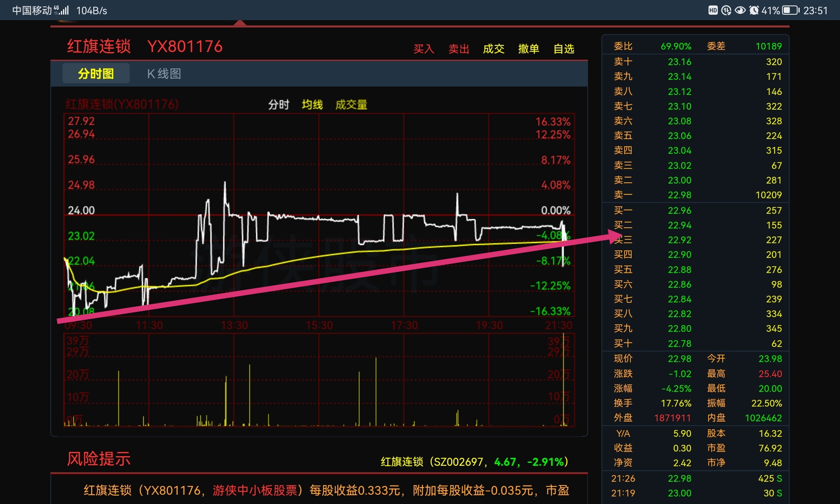840x504 pixels.
Task: Select 卖八 price 23.12 row
Action: coord(696,92)
